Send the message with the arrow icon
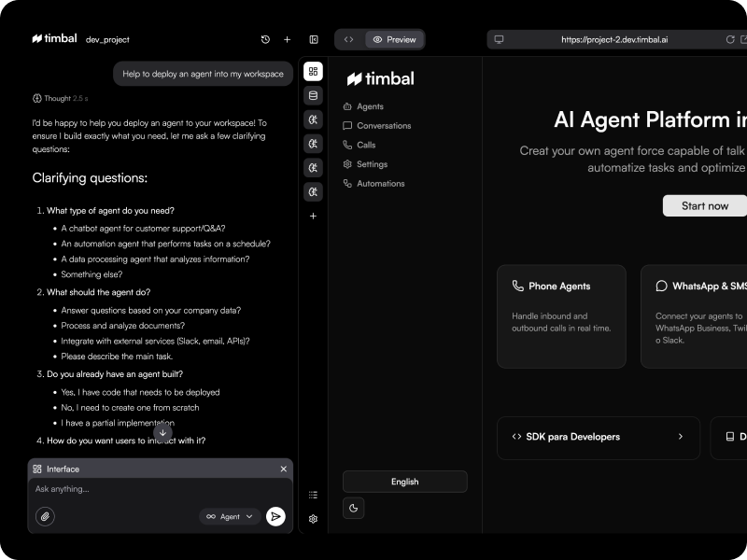Screen dimensions: 747x560 coord(275,515)
